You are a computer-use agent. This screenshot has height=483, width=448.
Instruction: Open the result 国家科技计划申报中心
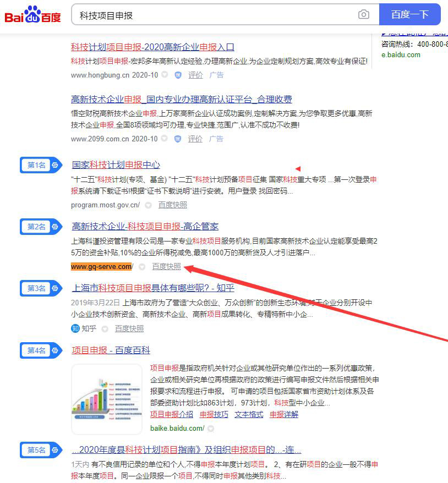(x=116, y=165)
